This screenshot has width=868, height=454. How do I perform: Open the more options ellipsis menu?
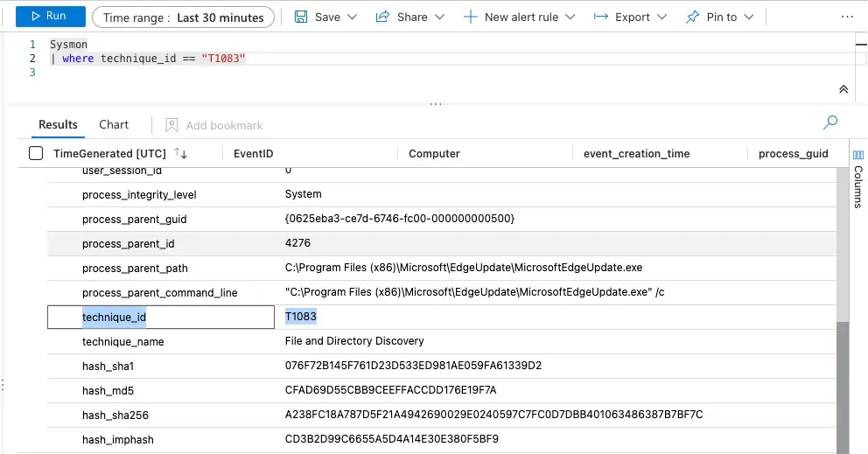pyautogui.click(x=847, y=17)
